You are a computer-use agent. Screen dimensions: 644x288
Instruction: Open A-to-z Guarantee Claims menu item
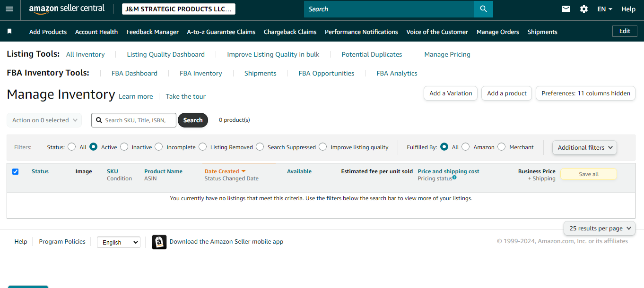click(221, 32)
